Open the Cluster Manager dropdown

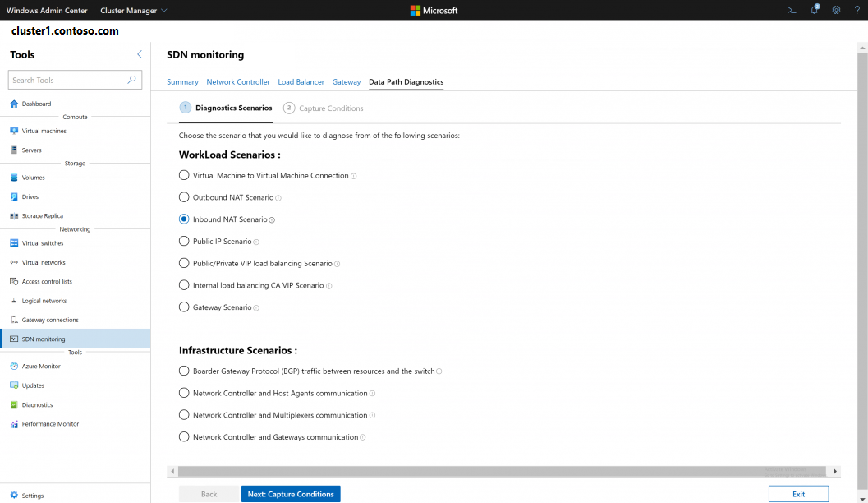(133, 10)
